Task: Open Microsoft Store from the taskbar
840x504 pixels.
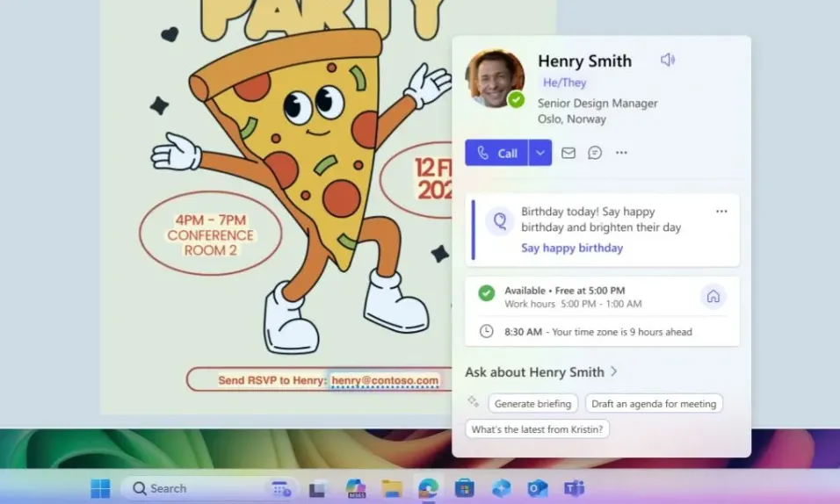Action: pos(464,488)
